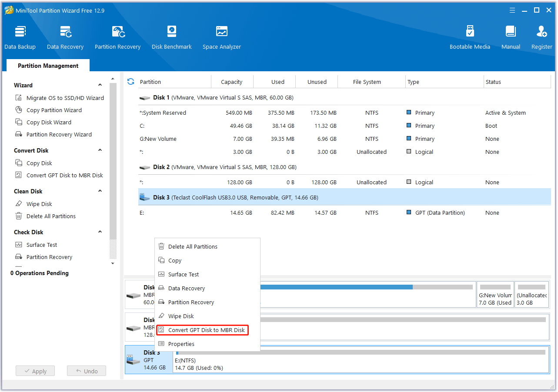Open Disk Benchmark
This screenshot has height=392, width=558.
[172, 38]
